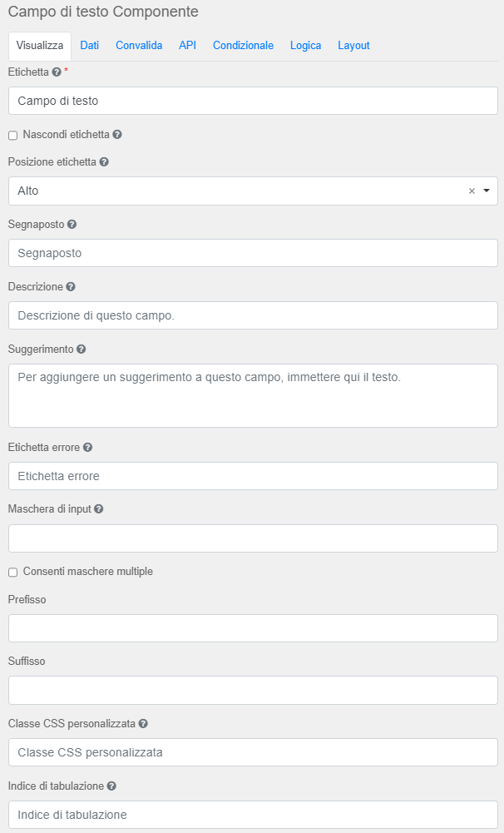504x833 pixels.
Task: Click help icon for Maschera di input
Action: 98,509
